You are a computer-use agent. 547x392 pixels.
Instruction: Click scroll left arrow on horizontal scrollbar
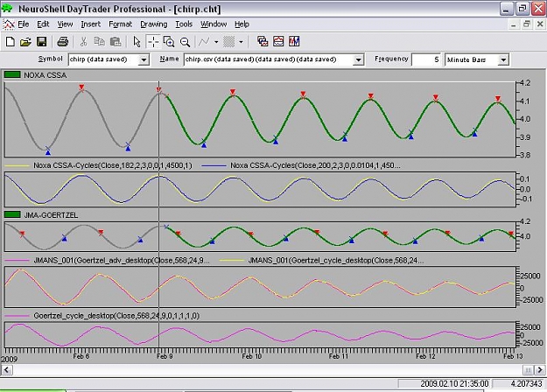pyautogui.click(x=7, y=369)
